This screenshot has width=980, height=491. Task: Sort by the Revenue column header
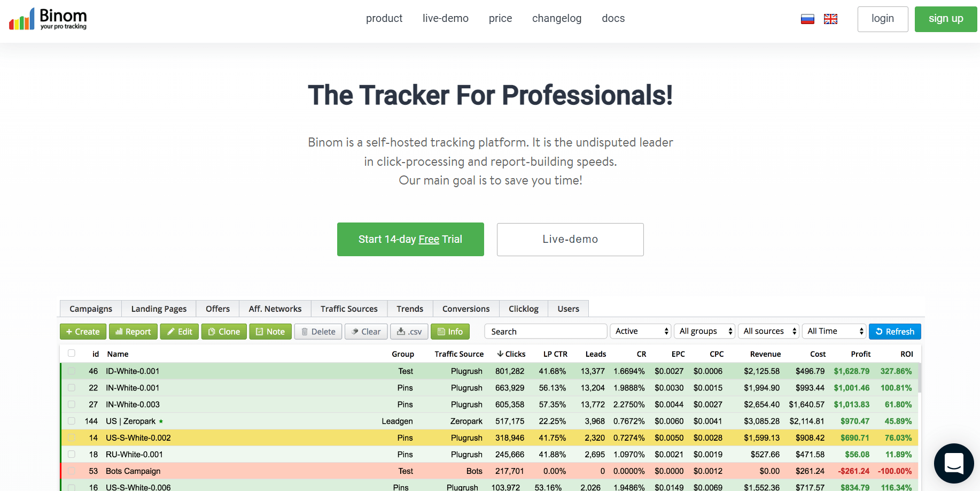[765, 354]
